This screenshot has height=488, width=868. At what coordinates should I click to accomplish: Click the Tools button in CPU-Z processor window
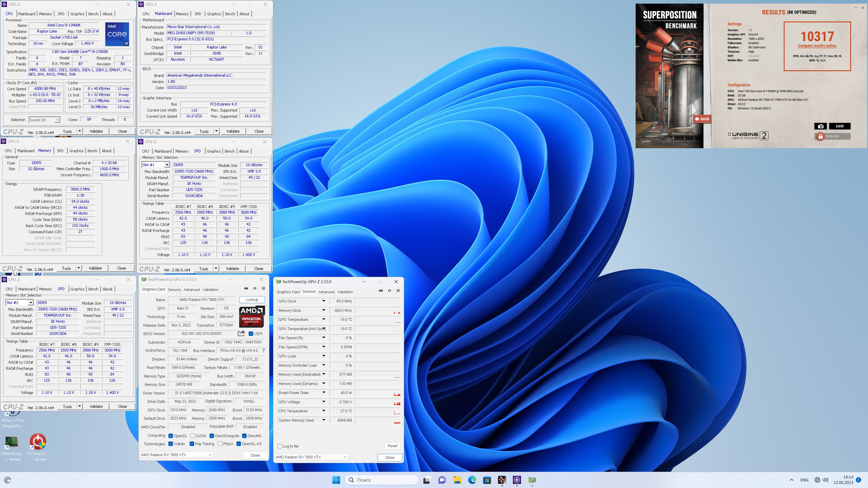67,131
